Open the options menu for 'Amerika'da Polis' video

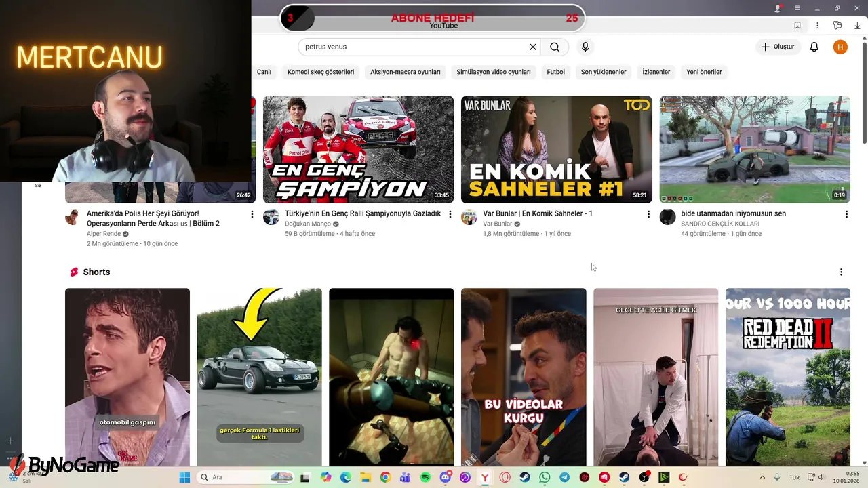click(252, 214)
